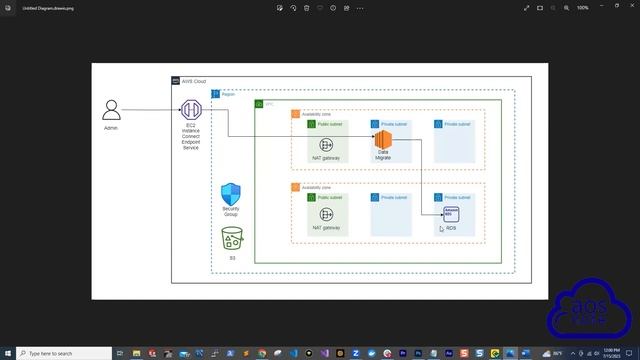
Task: Enter full screen with the expand arrows icon
Action: [527, 8]
